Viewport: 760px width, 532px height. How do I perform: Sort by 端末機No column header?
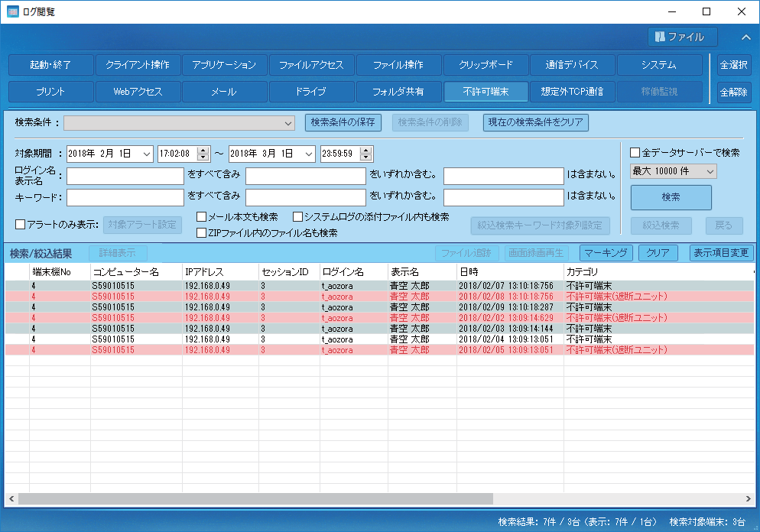click(60, 272)
